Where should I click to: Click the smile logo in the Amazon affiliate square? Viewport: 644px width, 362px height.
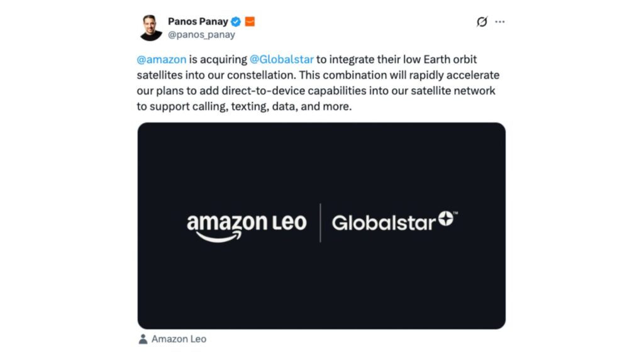coord(249,21)
